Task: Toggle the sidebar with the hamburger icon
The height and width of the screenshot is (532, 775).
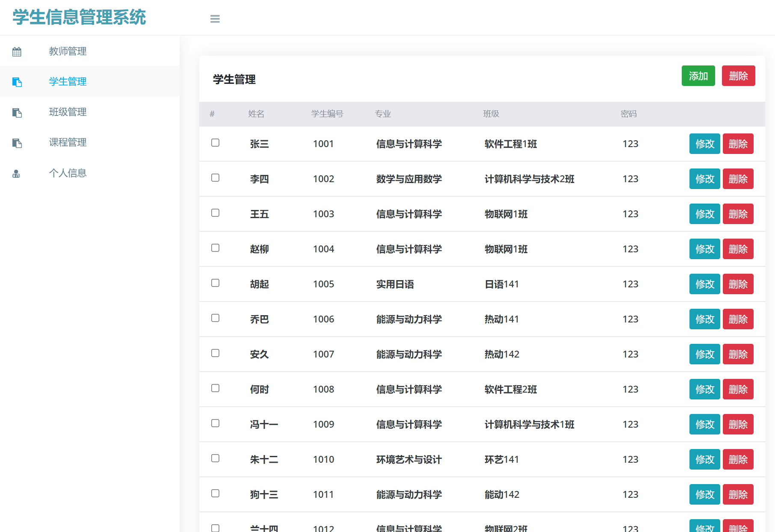Action: coord(215,19)
